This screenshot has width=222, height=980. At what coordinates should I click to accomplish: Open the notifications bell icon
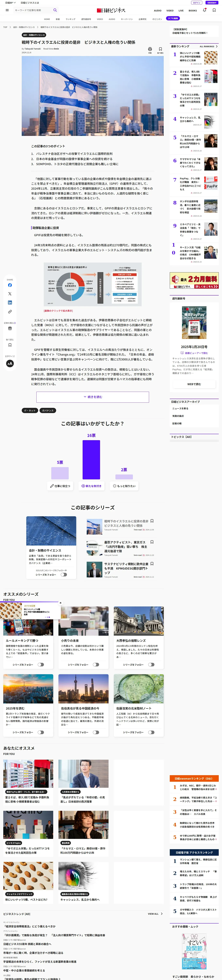(x=205, y=10)
